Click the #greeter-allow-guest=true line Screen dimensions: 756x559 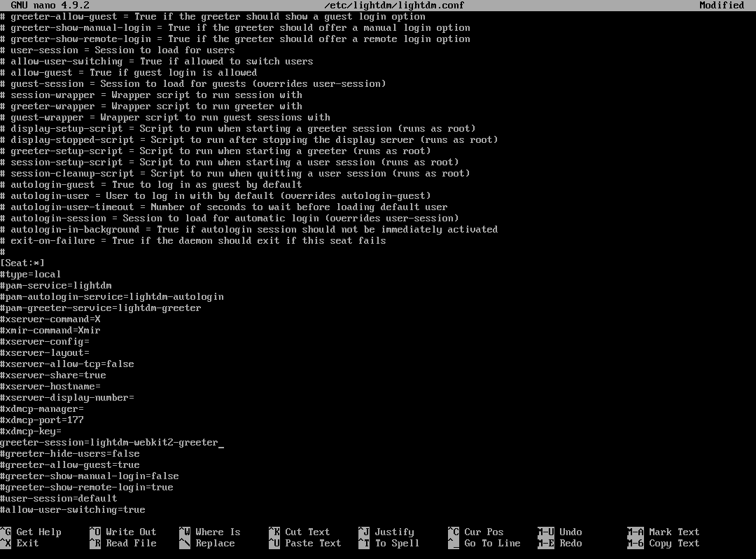(70, 464)
